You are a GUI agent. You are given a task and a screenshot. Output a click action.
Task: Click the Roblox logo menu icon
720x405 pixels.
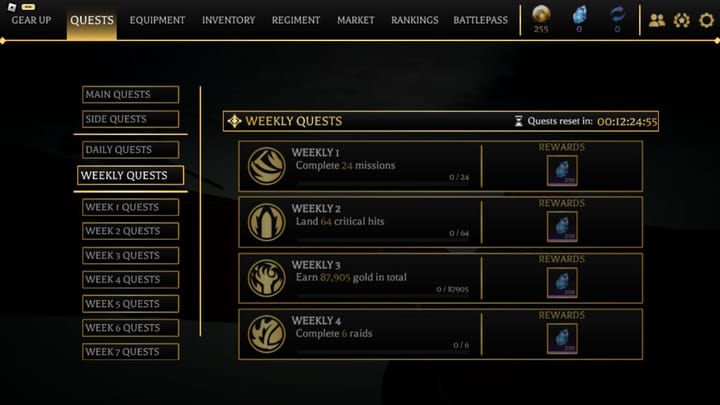12,7
